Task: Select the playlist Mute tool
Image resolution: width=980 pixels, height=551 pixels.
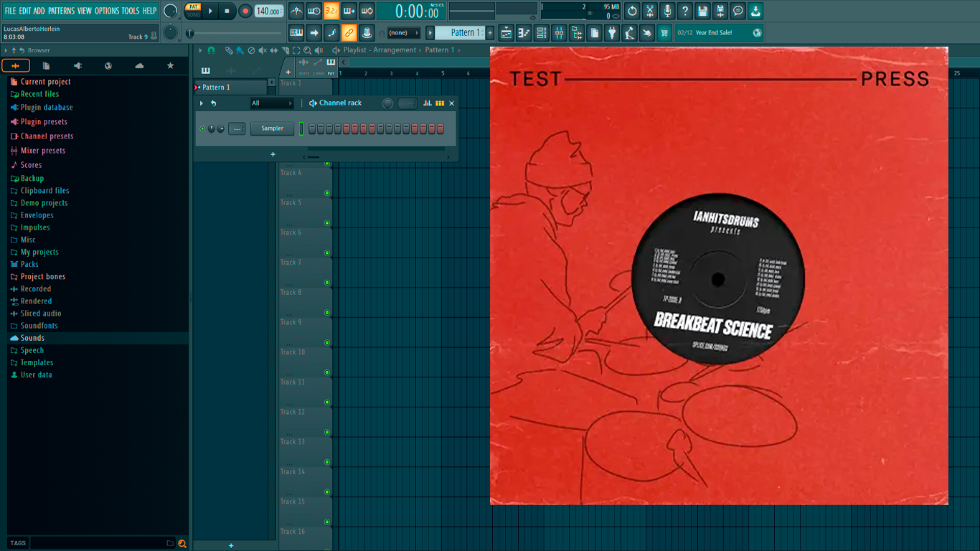Action: tap(263, 50)
